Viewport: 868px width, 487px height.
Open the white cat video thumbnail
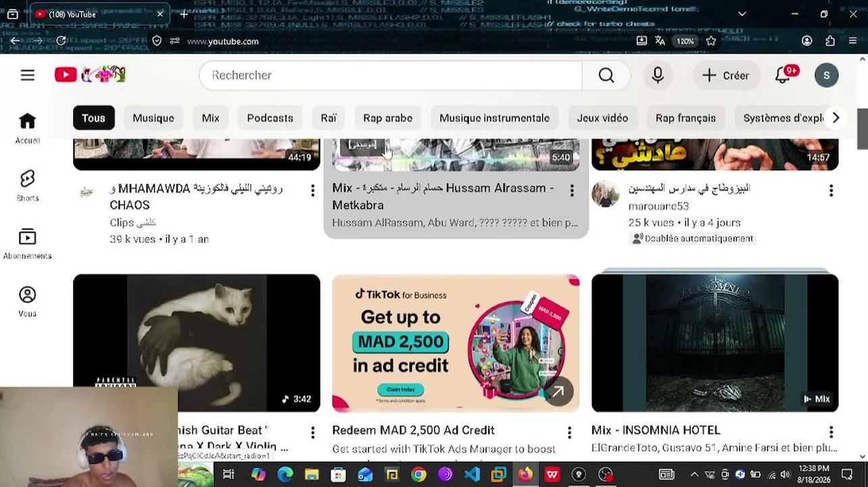coord(197,343)
